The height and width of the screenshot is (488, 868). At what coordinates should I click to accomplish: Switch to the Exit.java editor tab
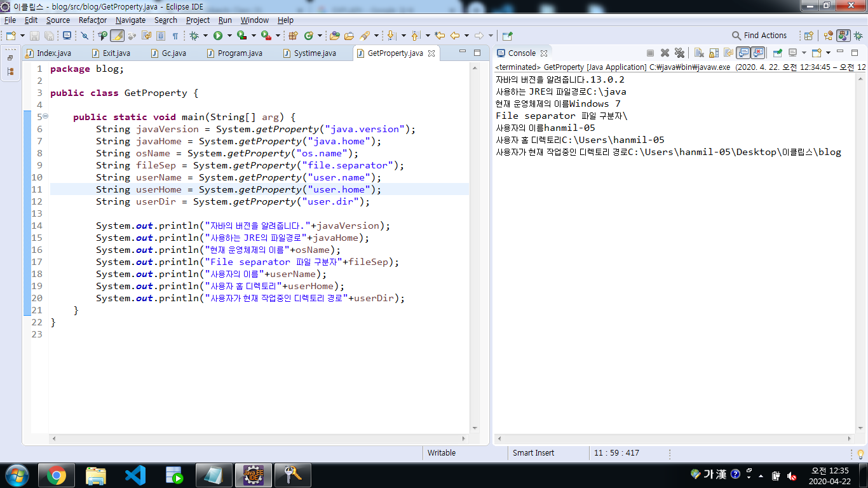[x=111, y=53]
